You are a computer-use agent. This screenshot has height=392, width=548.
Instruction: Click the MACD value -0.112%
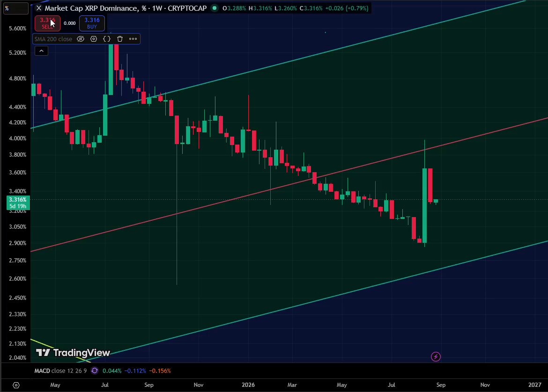pos(135,370)
